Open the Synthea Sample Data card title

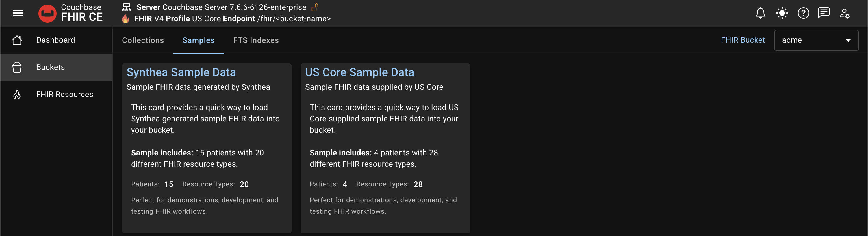[x=181, y=72]
